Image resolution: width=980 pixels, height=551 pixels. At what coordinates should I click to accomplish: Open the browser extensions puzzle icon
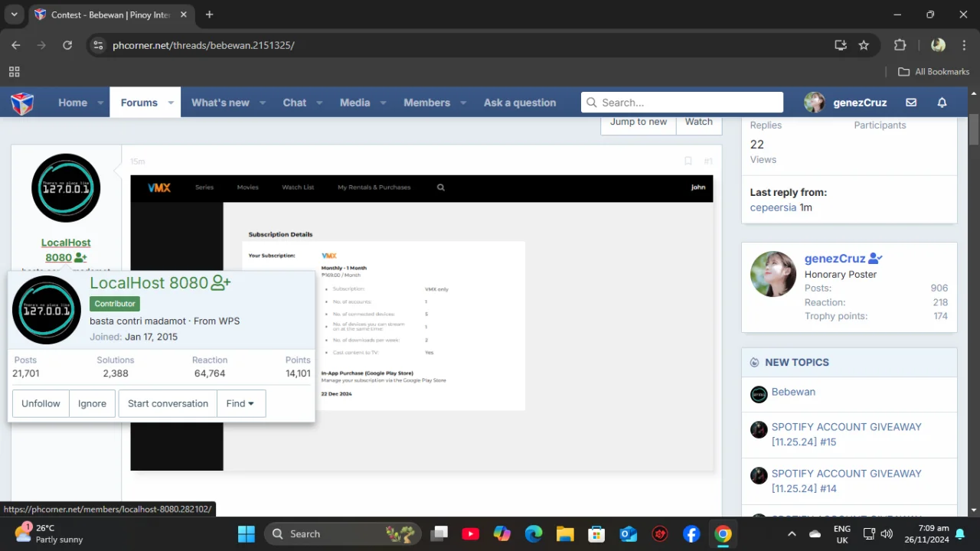(900, 45)
